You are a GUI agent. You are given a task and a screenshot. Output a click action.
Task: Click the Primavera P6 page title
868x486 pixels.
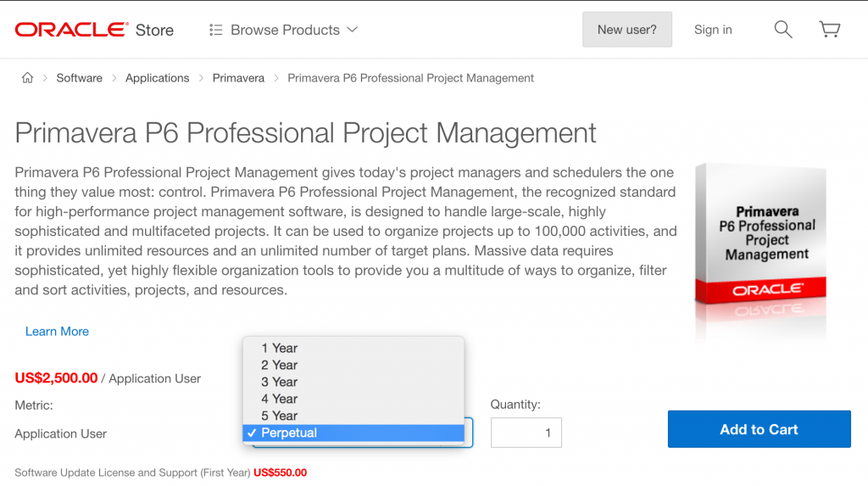pyautogui.click(x=305, y=133)
